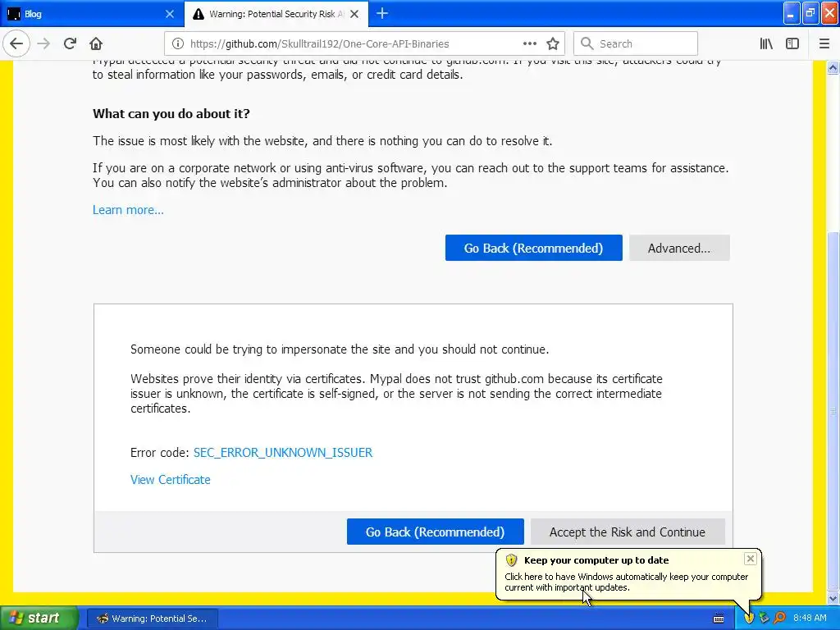Click Accept the Risk and Continue
This screenshot has height=630, width=840.
[x=628, y=532]
